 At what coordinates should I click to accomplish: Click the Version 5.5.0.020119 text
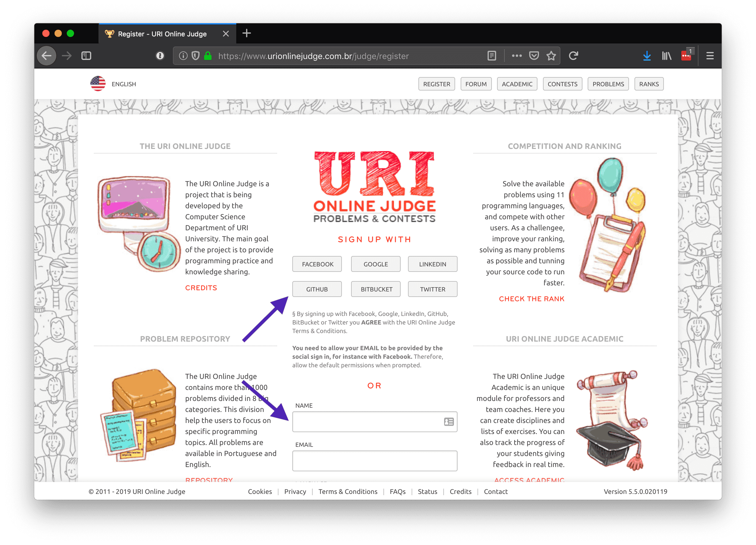635,491
